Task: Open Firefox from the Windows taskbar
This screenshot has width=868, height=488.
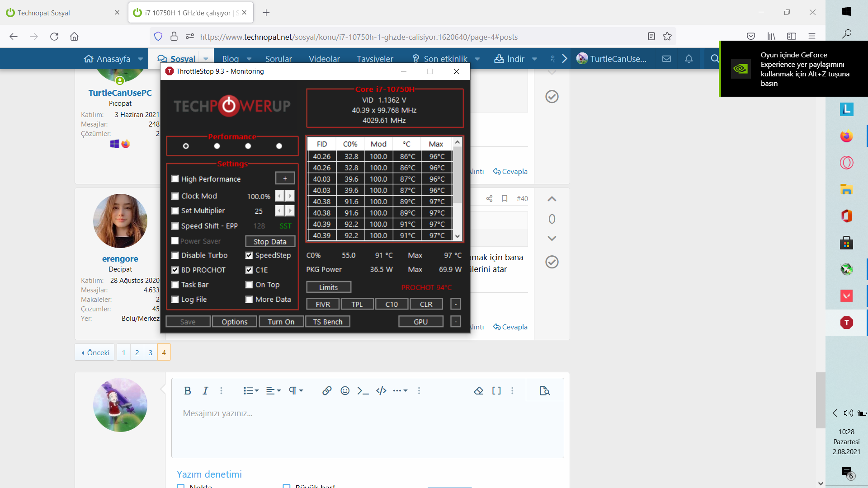Action: (846, 136)
